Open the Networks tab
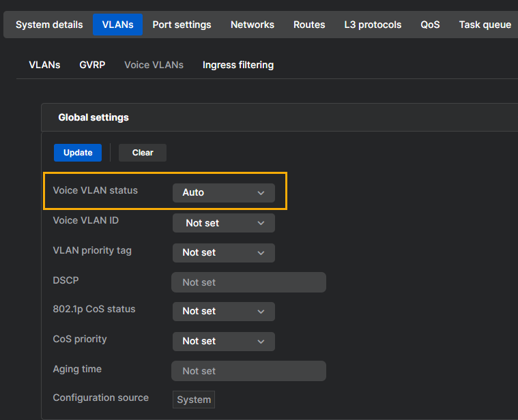The image size is (518, 420). [x=253, y=25]
